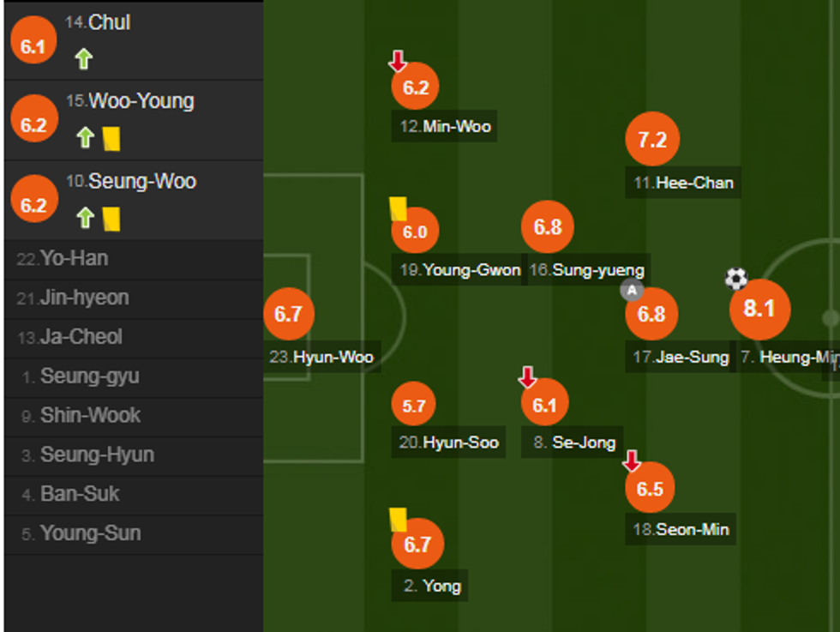
Task: Click Woo-Young's yellow card in bench list
Action: (x=111, y=138)
